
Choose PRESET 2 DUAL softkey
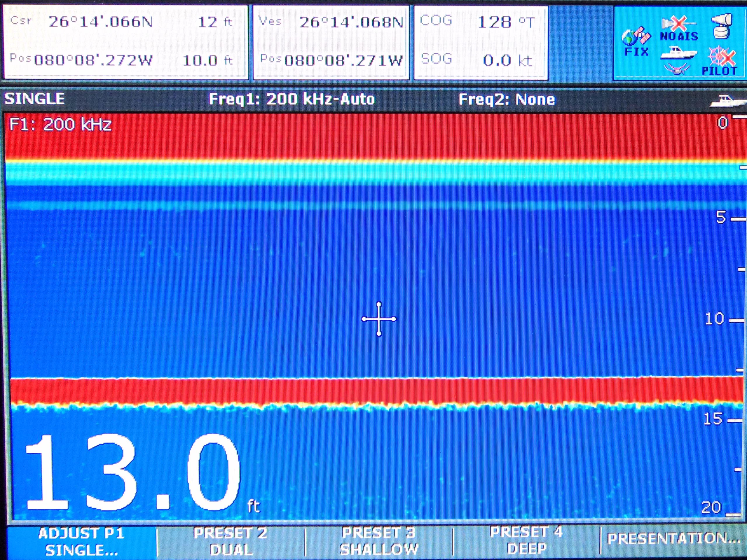(x=231, y=541)
